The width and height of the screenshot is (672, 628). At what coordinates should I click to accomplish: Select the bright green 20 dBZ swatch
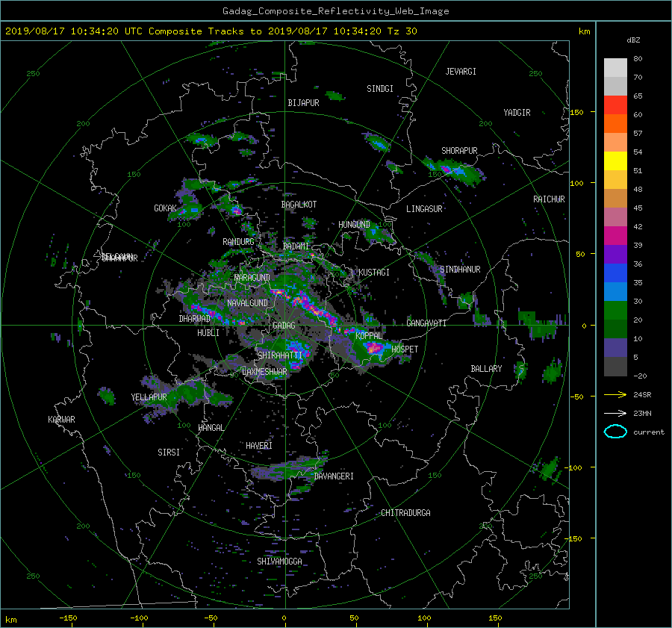(615, 311)
